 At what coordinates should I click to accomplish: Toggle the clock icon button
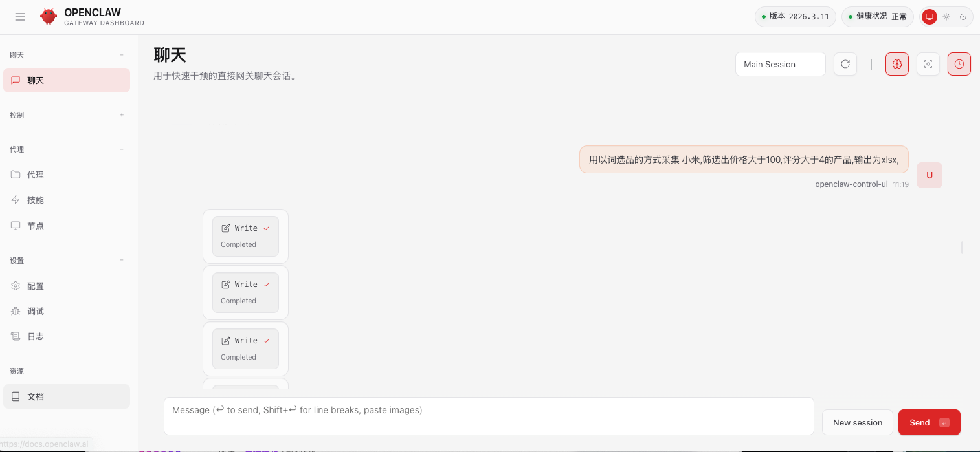[x=959, y=64]
